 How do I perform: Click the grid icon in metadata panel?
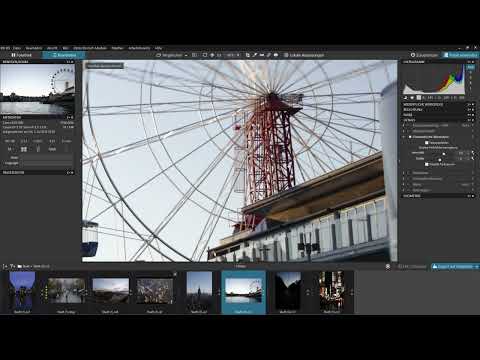[x=24, y=149]
